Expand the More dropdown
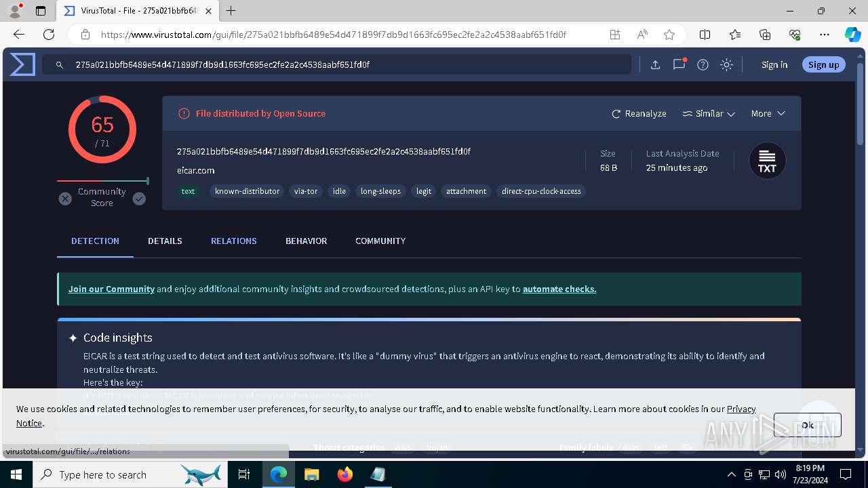Screen dimensions: 868x488 [x=768, y=113]
